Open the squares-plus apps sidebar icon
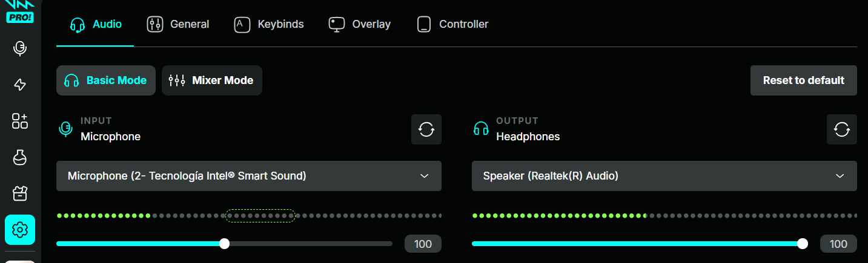The width and height of the screenshot is (868, 263). coord(20,121)
